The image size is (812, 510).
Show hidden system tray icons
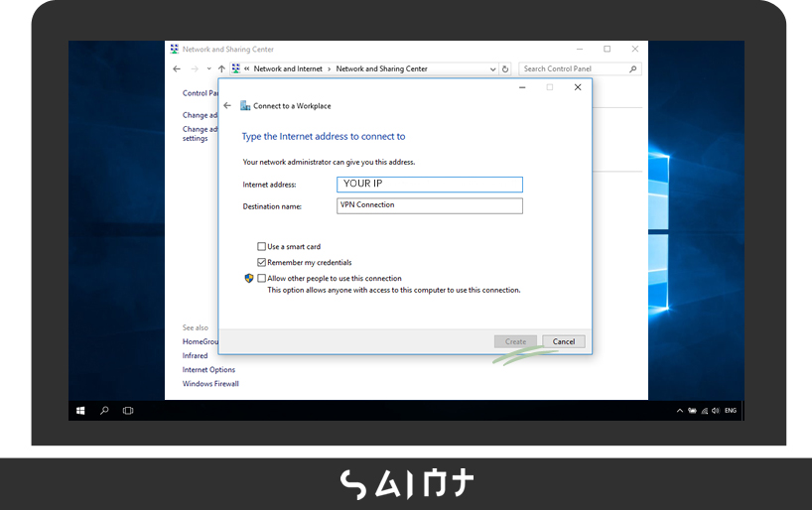pyautogui.click(x=680, y=410)
